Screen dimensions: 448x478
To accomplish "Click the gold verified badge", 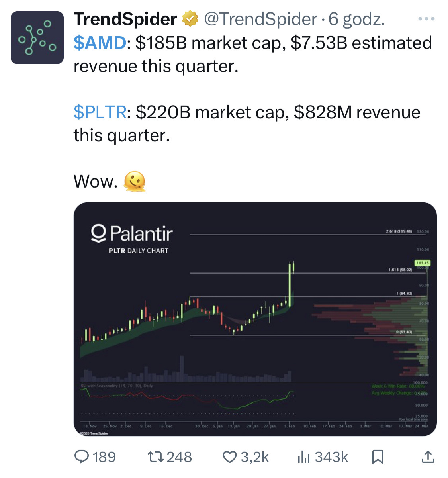I will [190, 19].
